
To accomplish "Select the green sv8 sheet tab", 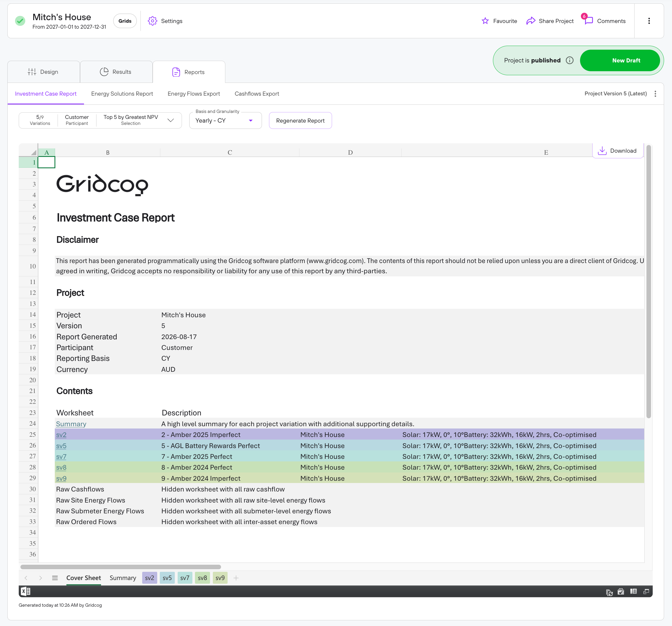I will pos(202,578).
